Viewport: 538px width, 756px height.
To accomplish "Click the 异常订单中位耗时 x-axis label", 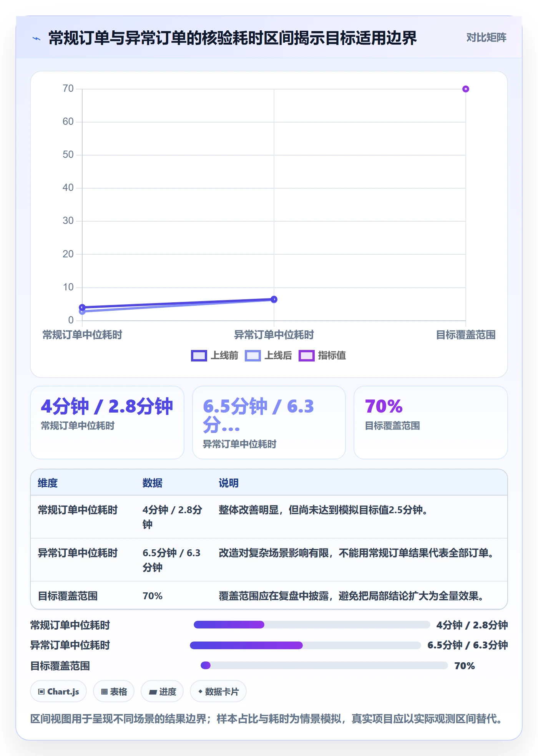I will (x=274, y=335).
